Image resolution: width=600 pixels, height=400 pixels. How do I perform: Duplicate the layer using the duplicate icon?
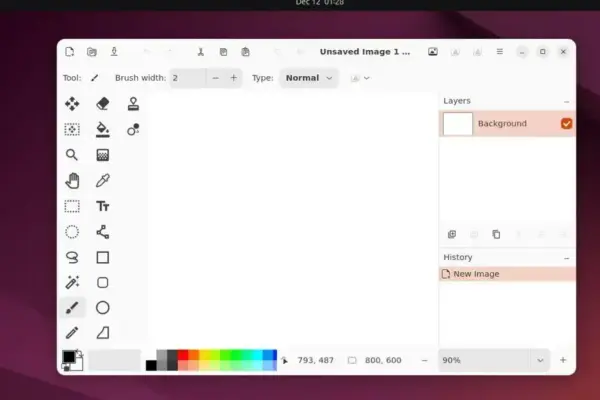pos(496,234)
